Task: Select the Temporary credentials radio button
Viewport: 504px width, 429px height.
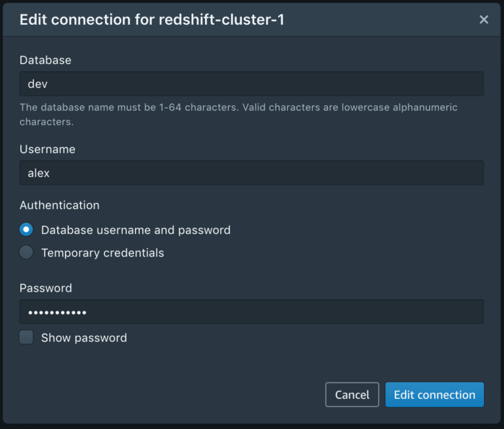Action: (26, 252)
